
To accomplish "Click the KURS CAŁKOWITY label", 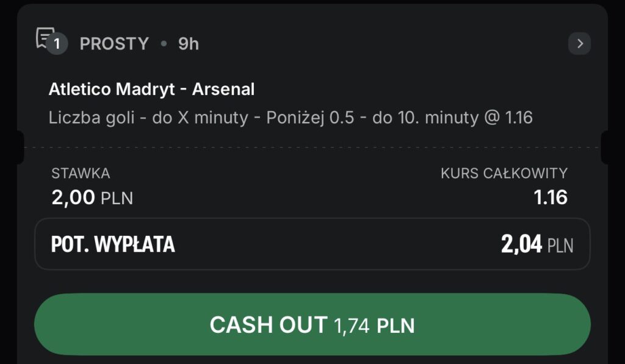I will tap(504, 173).
